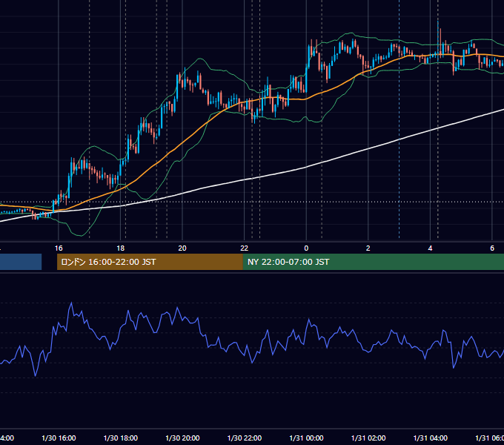Click the '18' hour label on price chart axis
Screen dimensions: 504x445
coord(121,248)
